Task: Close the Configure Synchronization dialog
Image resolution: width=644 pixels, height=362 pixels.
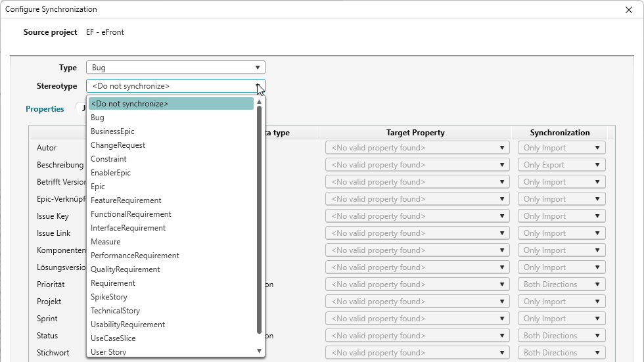Action: click(628, 9)
